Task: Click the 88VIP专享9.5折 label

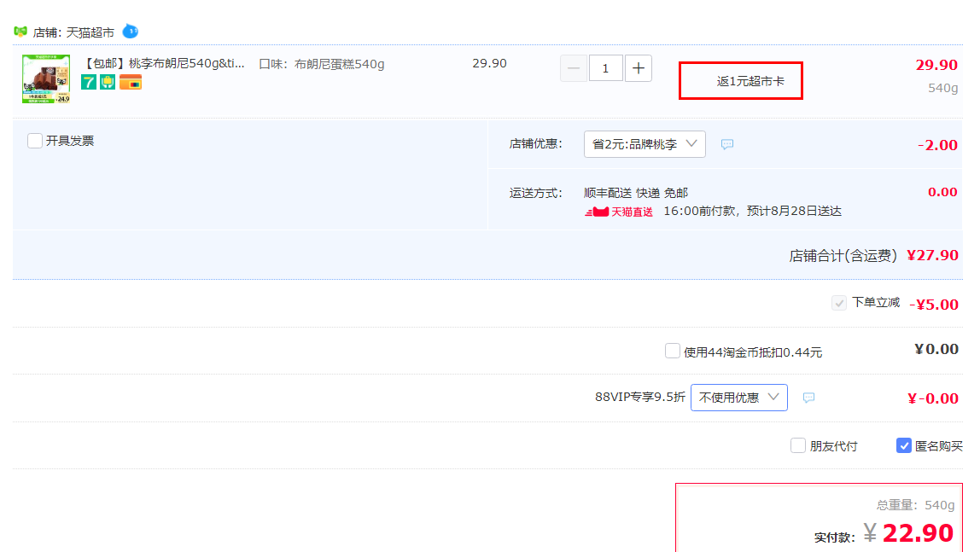Action: pos(640,397)
